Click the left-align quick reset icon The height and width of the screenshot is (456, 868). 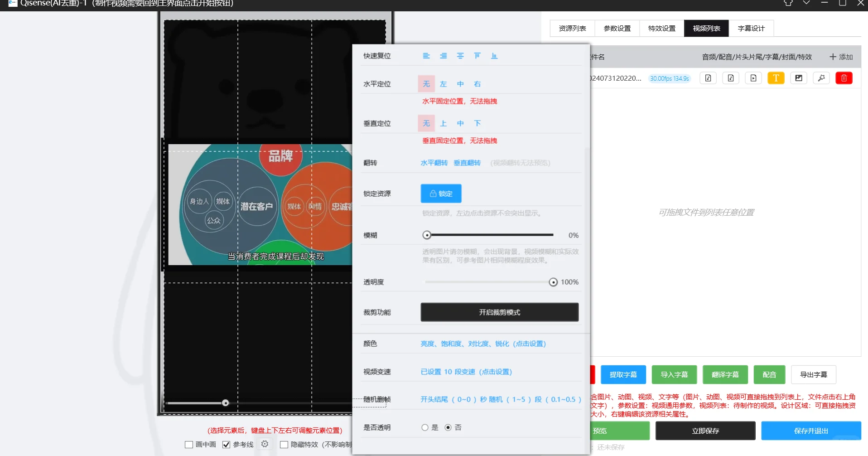pos(426,56)
